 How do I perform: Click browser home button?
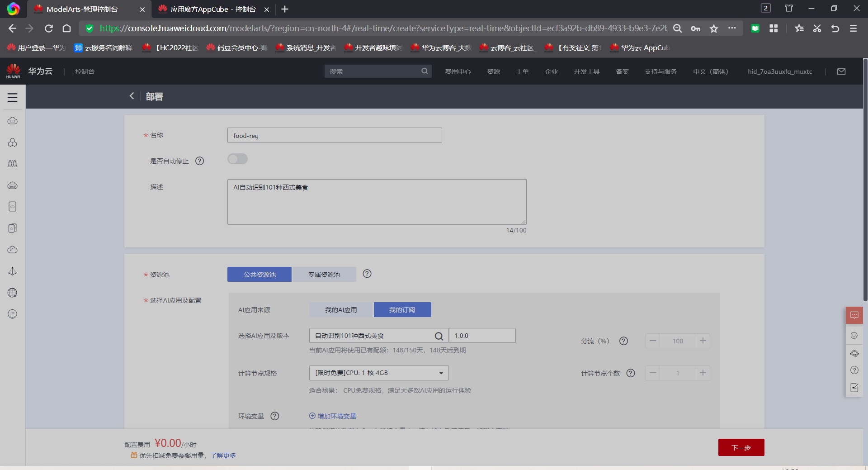coord(66,28)
